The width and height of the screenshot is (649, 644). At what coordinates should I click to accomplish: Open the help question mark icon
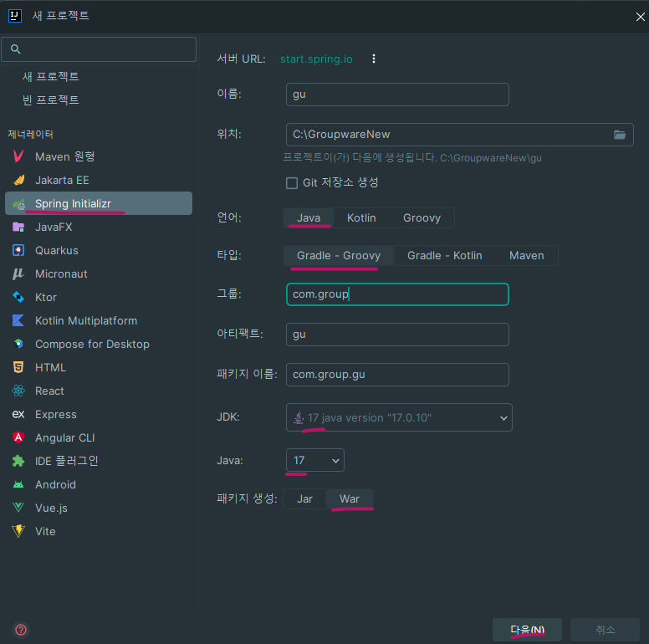[x=21, y=630]
